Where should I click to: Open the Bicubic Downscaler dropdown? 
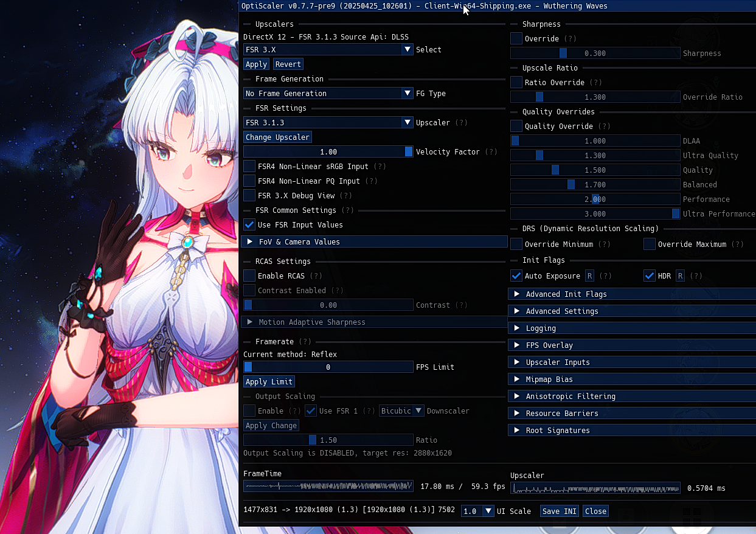click(401, 411)
